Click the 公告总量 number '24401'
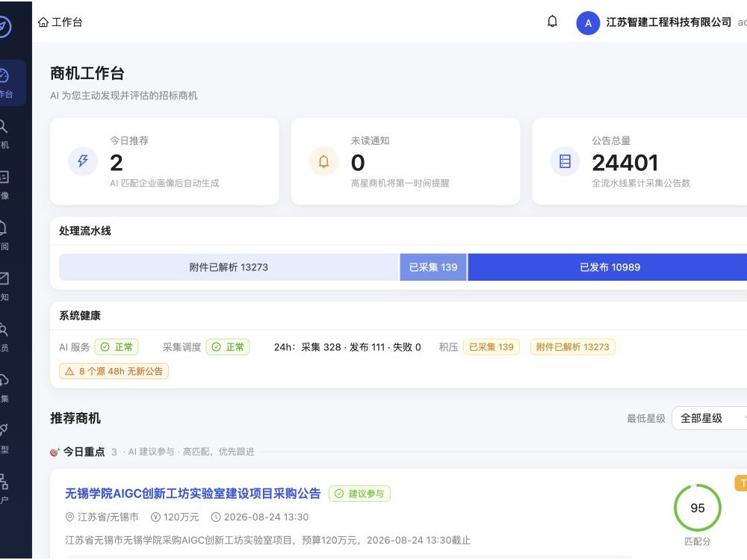 [625, 163]
